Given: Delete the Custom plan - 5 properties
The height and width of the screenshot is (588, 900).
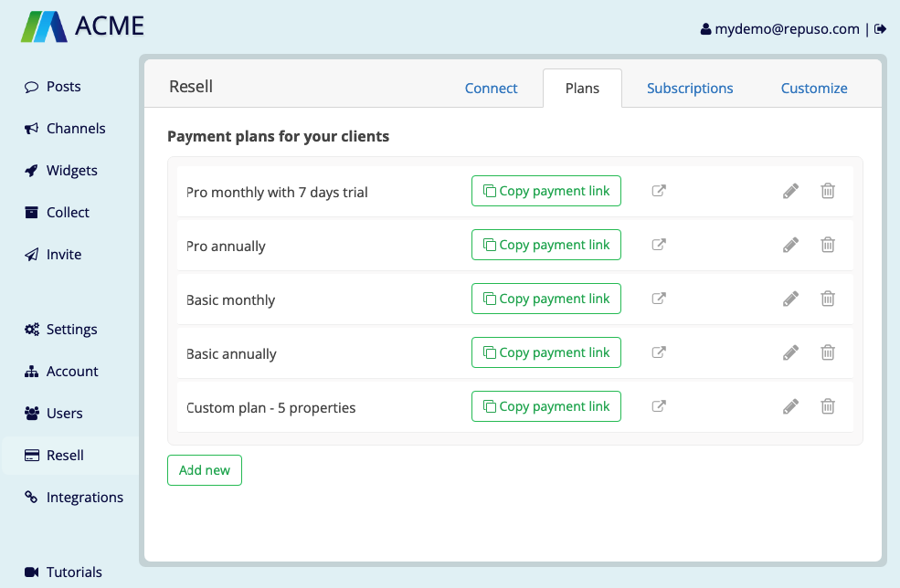Looking at the screenshot, I should coord(827,406).
